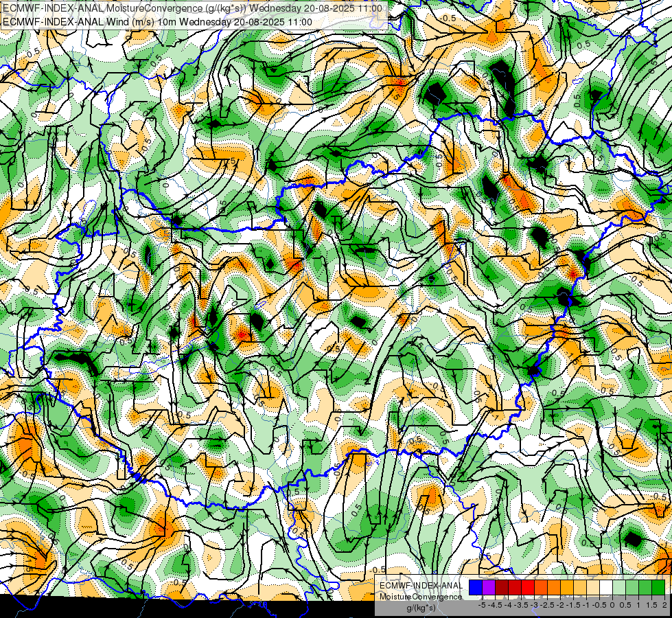Click the legend label ECMWF-INDEX-ANAL
The height and width of the screenshot is (618, 672).
[x=421, y=586]
